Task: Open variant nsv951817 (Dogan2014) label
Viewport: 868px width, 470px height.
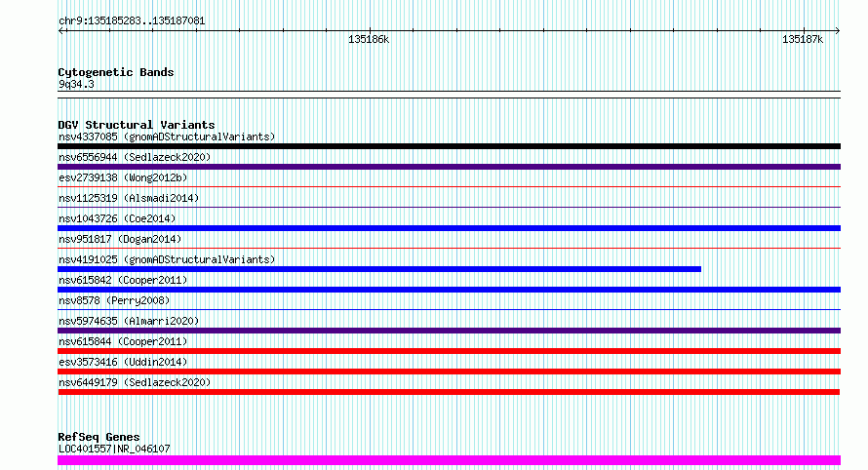Action: (120, 239)
